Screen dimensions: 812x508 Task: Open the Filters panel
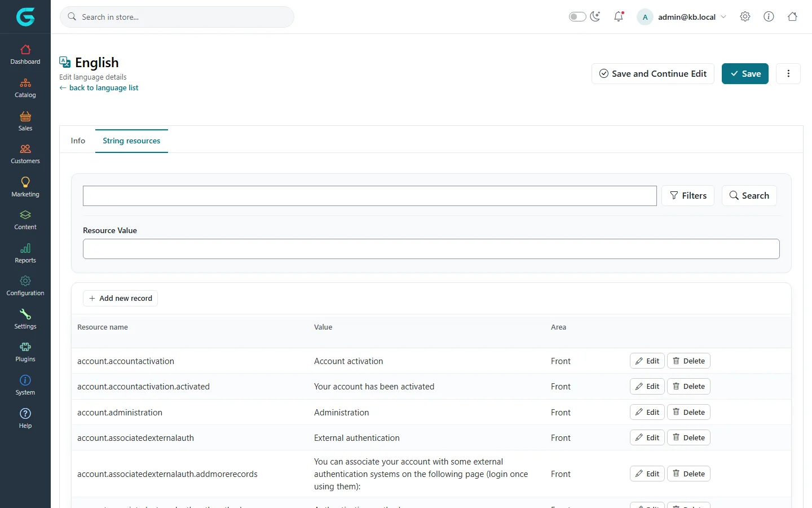click(x=688, y=195)
